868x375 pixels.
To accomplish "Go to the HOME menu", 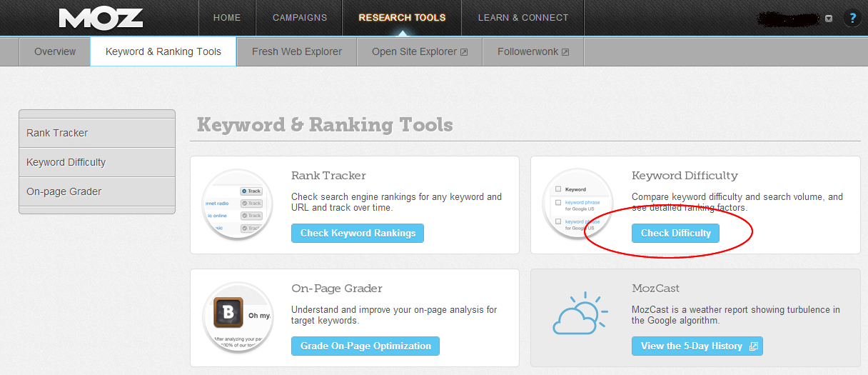I will [x=227, y=18].
